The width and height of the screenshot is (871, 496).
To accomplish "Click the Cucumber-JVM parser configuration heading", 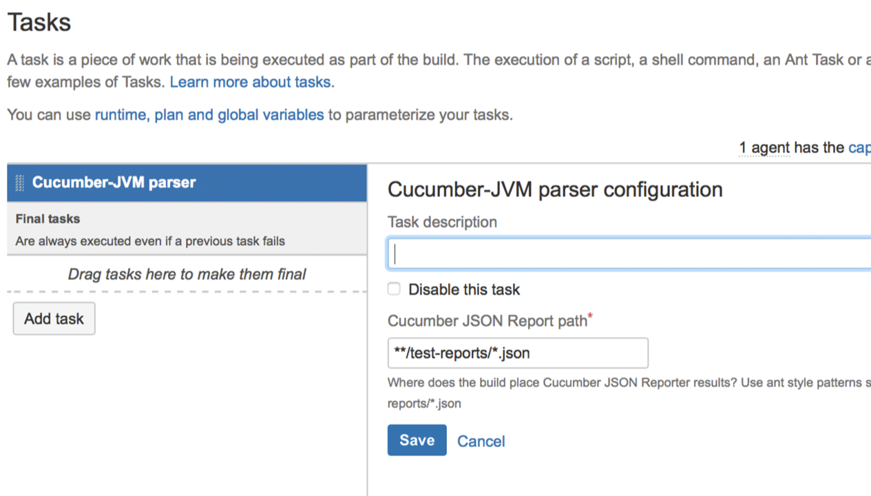I will (555, 190).
